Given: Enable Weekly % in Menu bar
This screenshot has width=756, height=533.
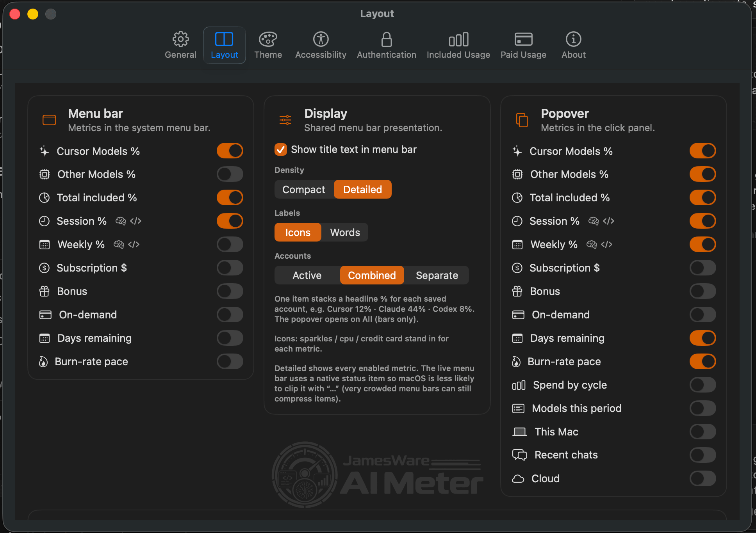Looking at the screenshot, I should (230, 245).
